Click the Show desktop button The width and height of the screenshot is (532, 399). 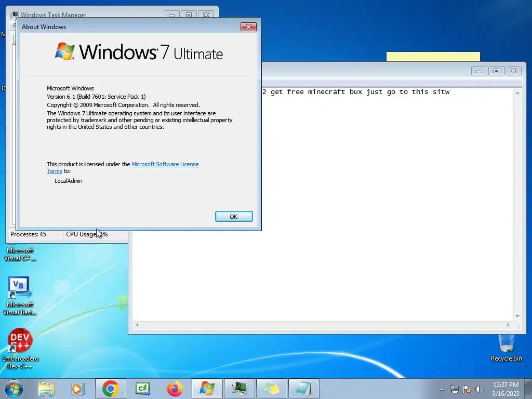tap(529, 389)
